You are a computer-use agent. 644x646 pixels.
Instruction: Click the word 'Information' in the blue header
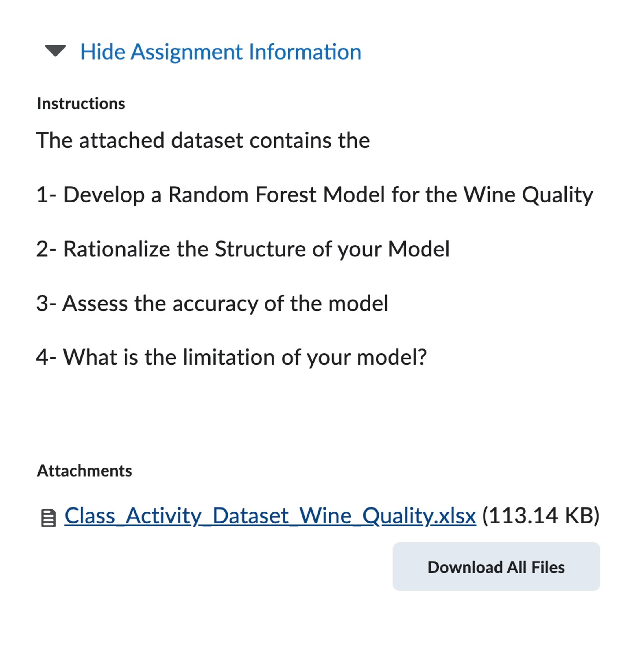[305, 52]
